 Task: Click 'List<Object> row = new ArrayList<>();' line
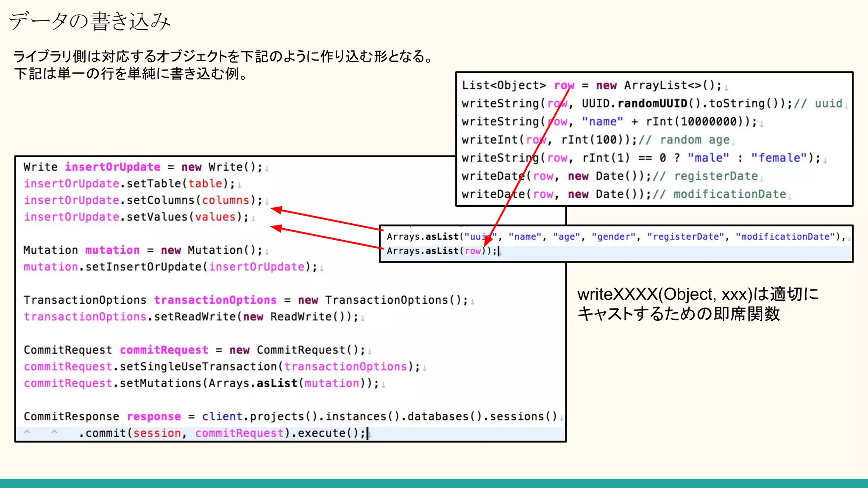592,85
